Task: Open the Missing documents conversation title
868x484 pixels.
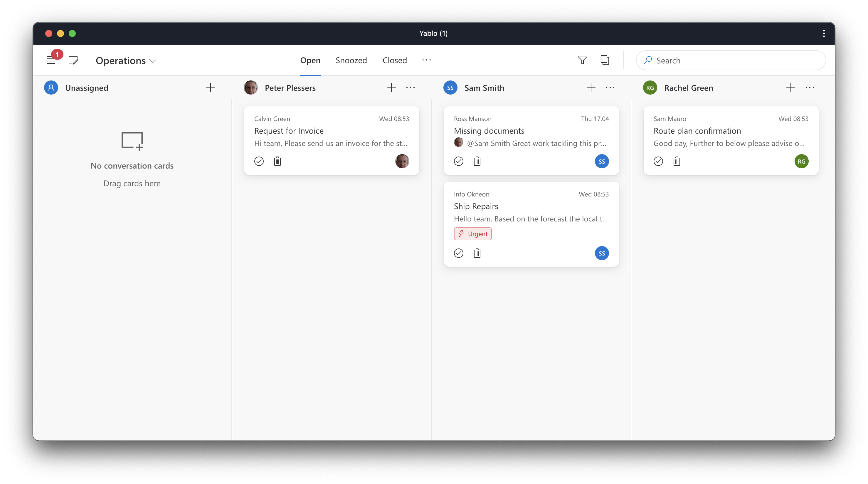Action: tap(489, 131)
